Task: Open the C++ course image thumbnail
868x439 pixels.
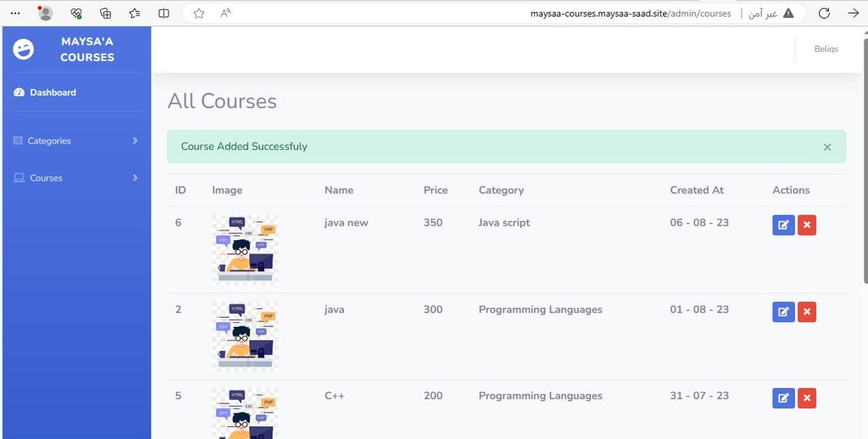Action: point(245,413)
